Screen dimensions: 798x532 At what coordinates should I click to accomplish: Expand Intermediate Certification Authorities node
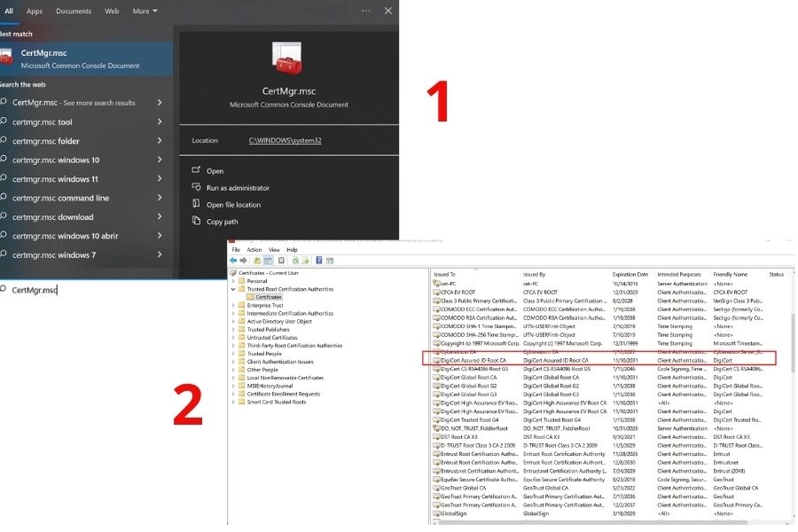(x=233, y=314)
